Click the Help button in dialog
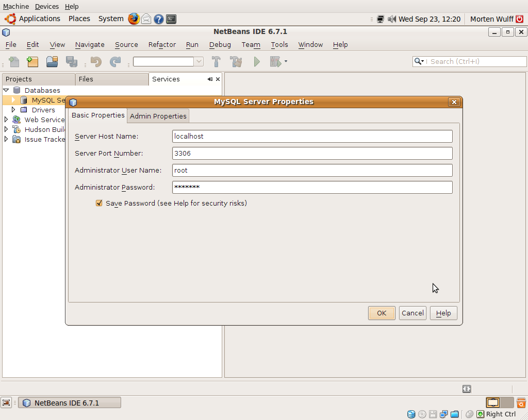This screenshot has height=420, width=528. 443,313
